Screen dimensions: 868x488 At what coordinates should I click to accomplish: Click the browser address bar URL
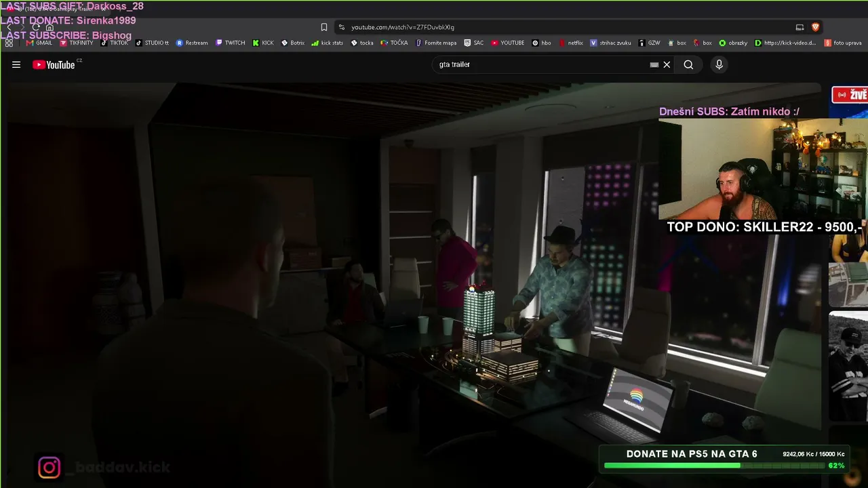pyautogui.click(x=403, y=27)
